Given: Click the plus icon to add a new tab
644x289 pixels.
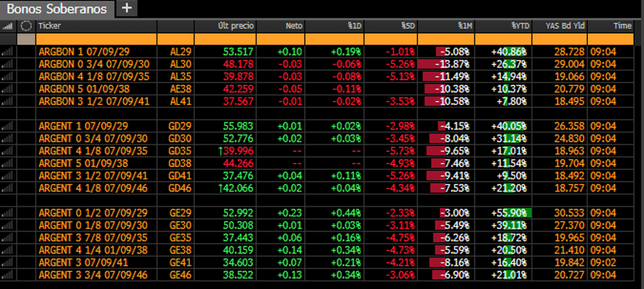Looking at the screenshot, I should (127, 8).
